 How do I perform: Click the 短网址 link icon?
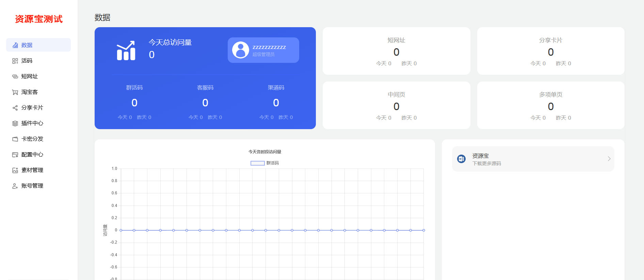(15, 76)
